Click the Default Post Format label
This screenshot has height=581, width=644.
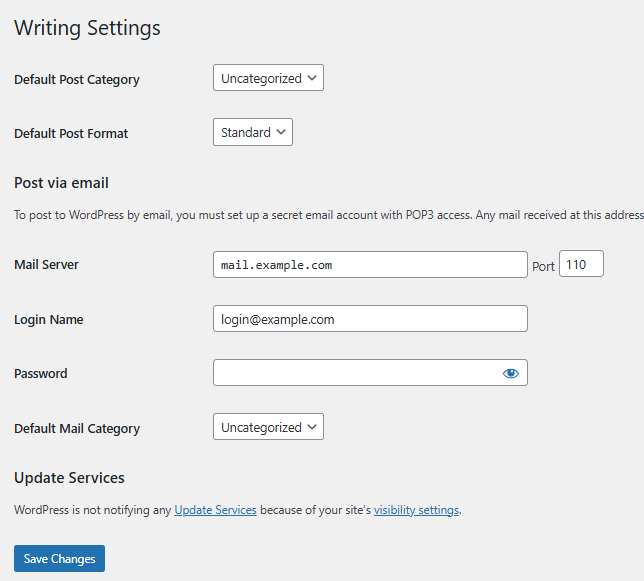click(71, 133)
